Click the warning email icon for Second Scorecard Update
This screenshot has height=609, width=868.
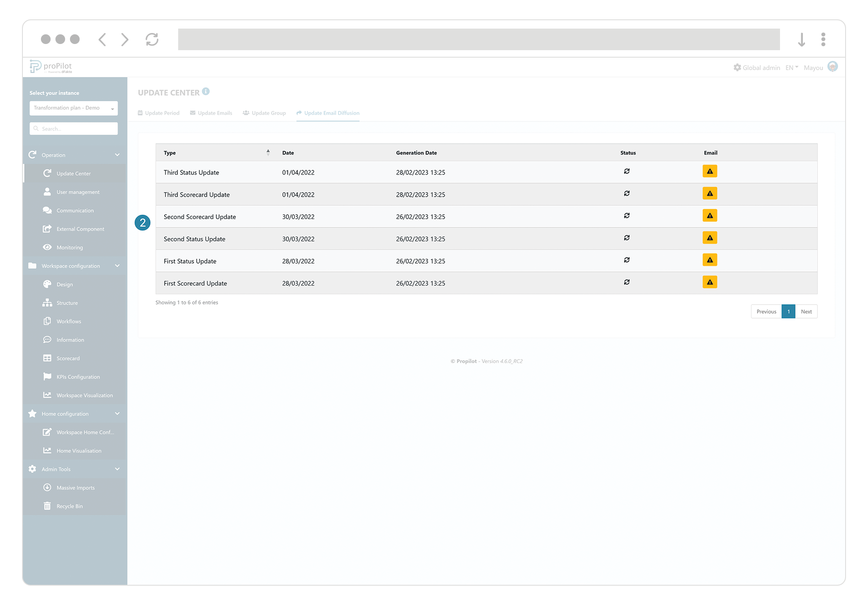tap(710, 216)
